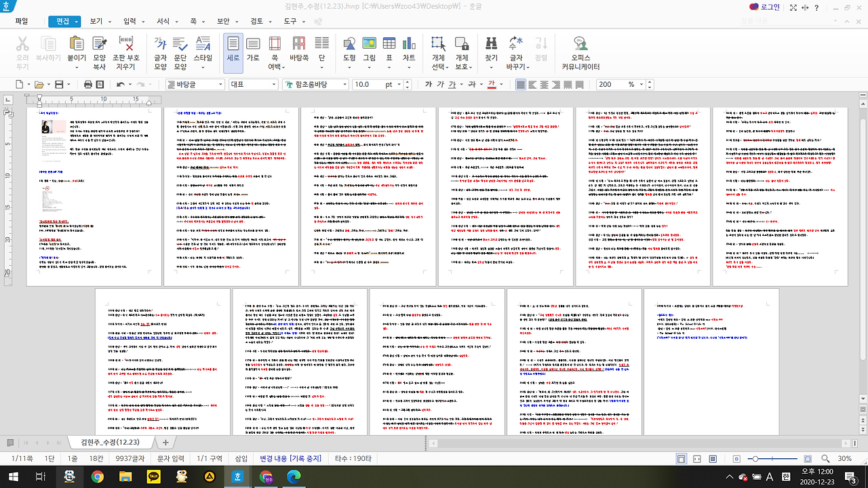Insert a shape with 도형 icon
This screenshot has width=868, height=488.
click(x=349, y=44)
